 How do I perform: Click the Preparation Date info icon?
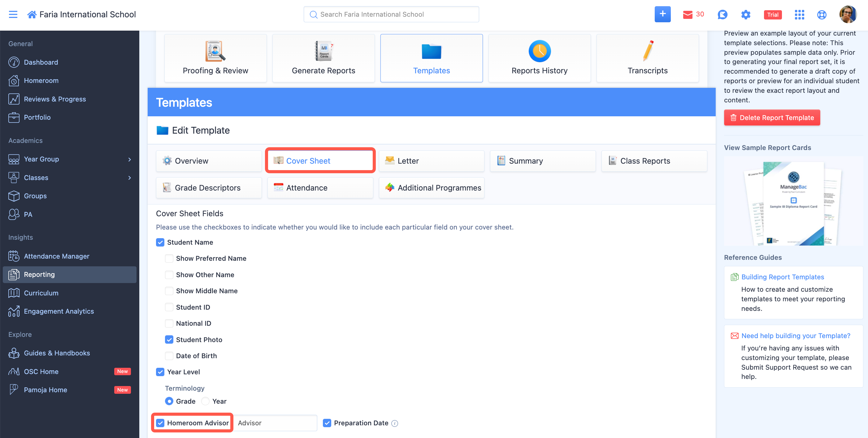[x=395, y=423]
